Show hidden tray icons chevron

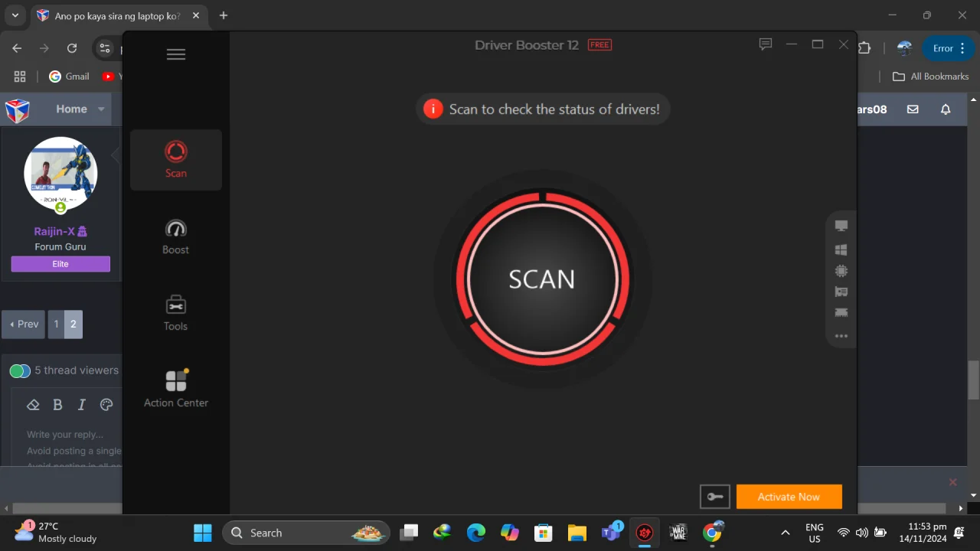pos(785,533)
